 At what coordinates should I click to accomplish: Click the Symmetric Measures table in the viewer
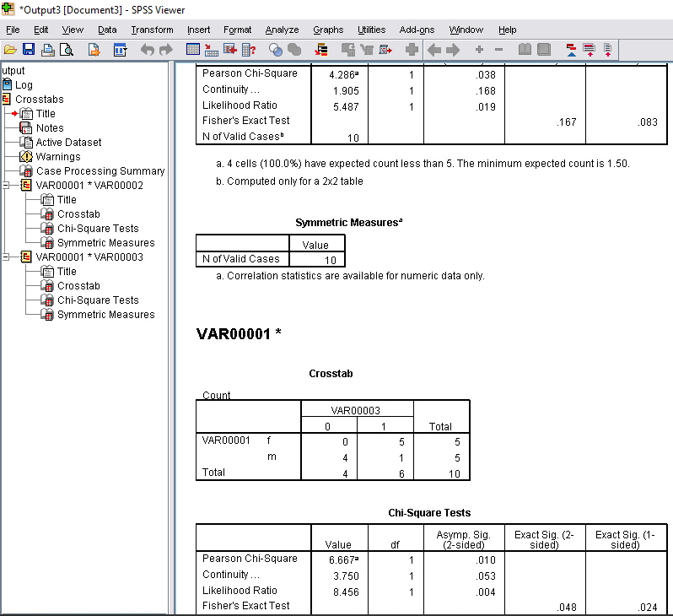[270, 252]
